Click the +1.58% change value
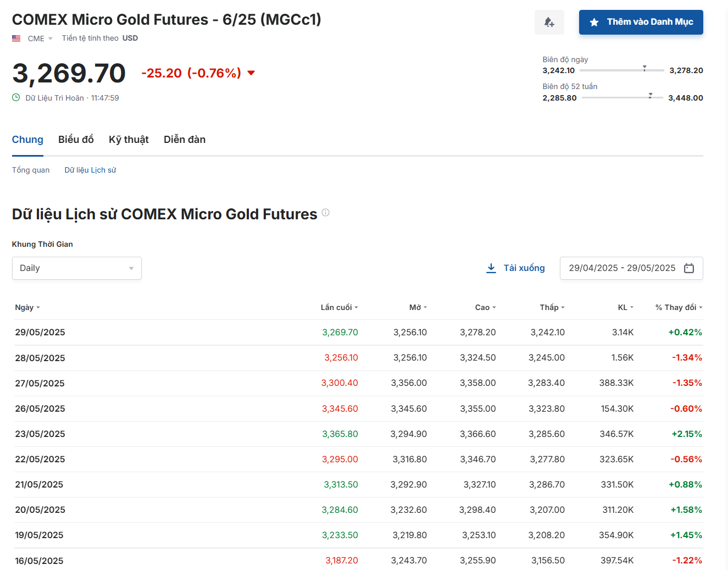The image size is (728, 570). point(686,510)
